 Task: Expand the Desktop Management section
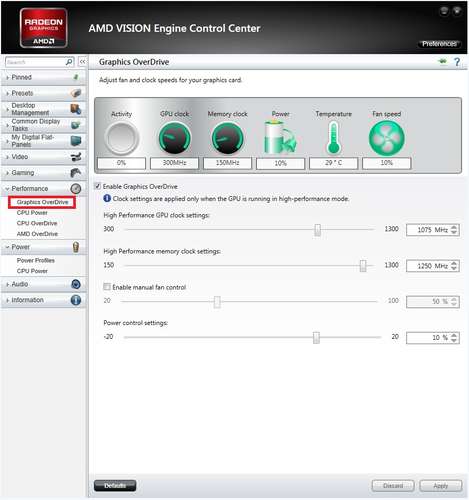[7, 109]
